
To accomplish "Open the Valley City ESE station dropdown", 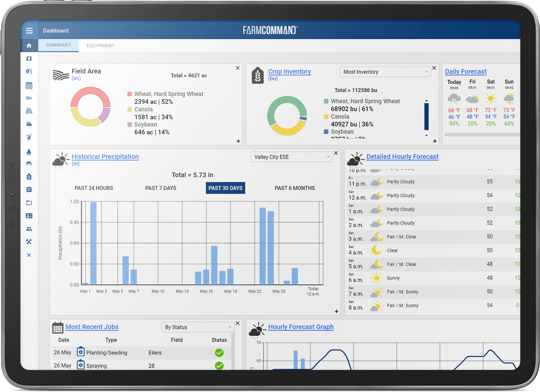I will coord(291,157).
